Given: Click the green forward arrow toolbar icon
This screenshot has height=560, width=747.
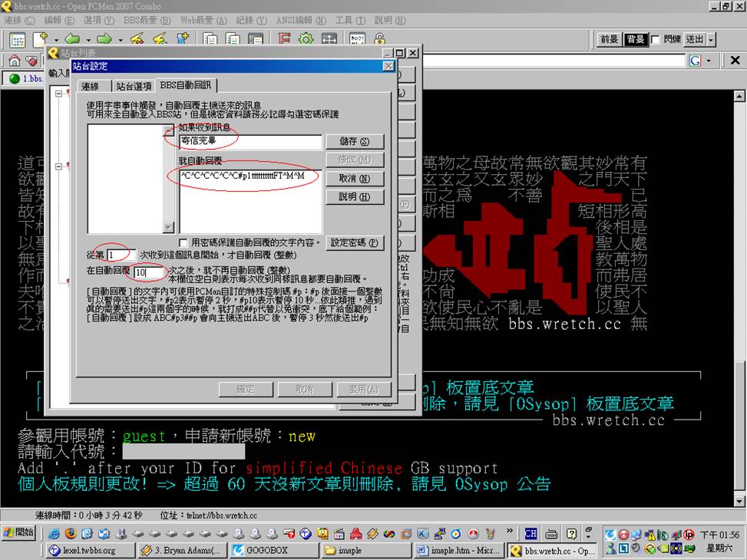Looking at the screenshot, I should (x=104, y=39).
